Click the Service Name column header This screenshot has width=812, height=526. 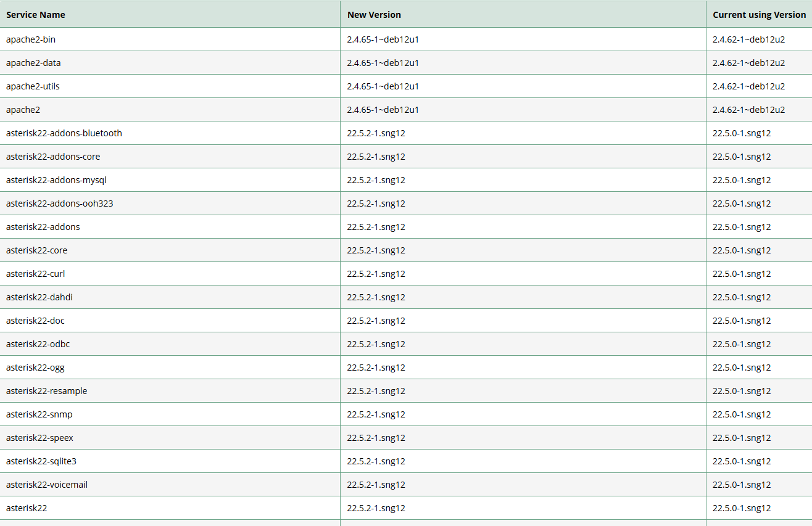point(36,15)
